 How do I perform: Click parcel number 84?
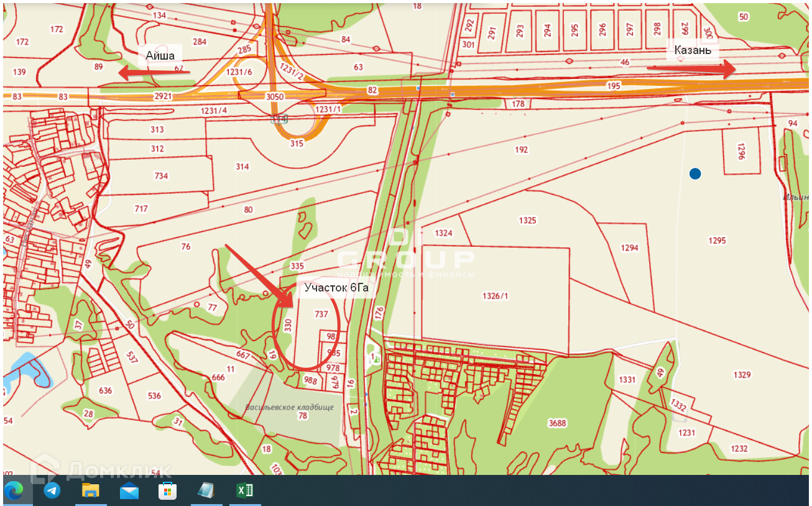click(346, 40)
